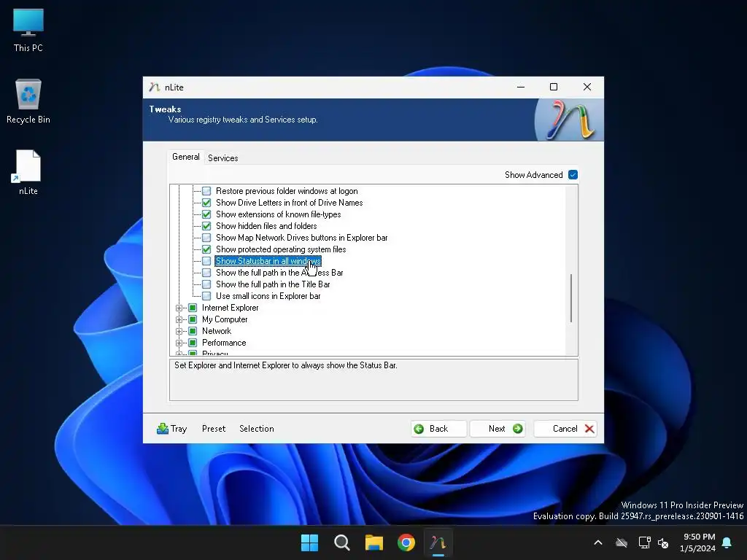Check Show full path in Title Bar
This screenshot has width=747, height=560.
(206, 284)
